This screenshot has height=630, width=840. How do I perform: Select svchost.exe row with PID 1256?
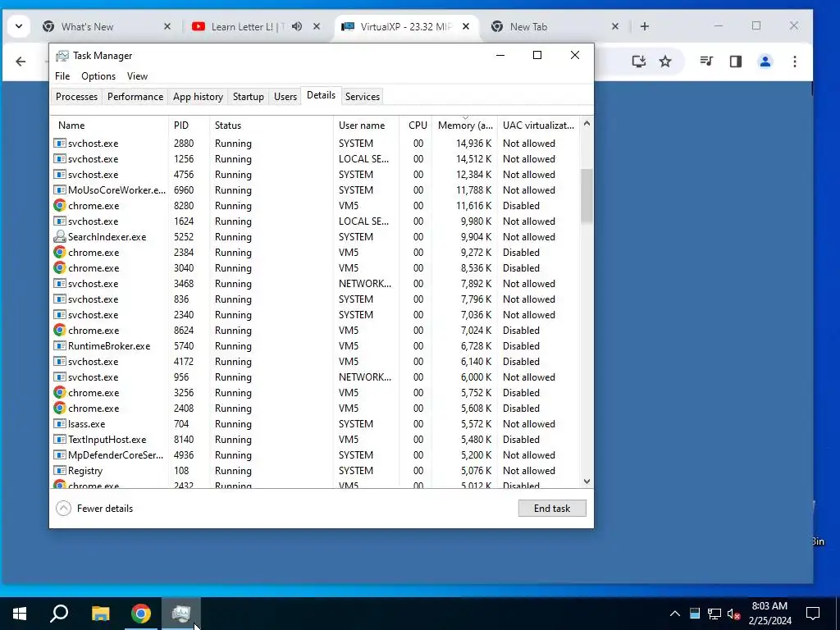(x=316, y=159)
